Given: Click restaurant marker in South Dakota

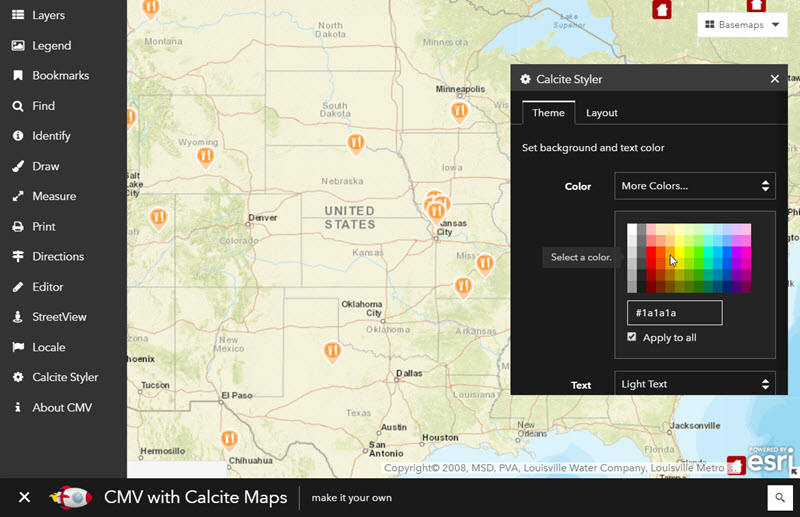Looking at the screenshot, I should pyautogui.click(x=356, y=143).
